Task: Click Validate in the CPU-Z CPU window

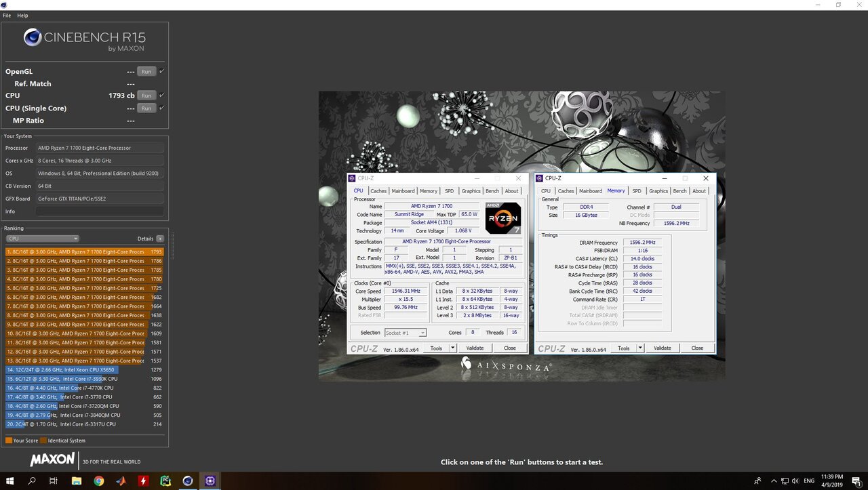Action: (475, 348)
